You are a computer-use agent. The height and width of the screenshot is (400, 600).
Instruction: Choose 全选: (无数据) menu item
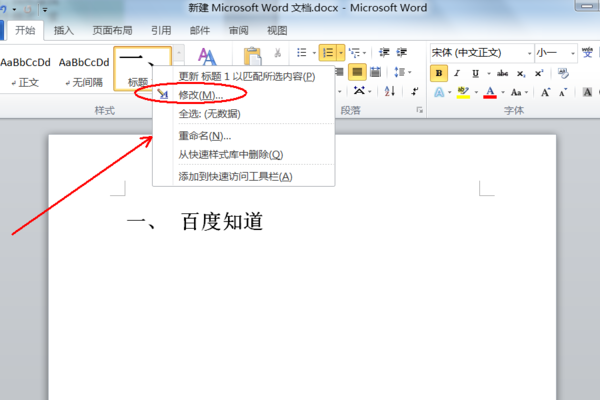click(244, 114)
